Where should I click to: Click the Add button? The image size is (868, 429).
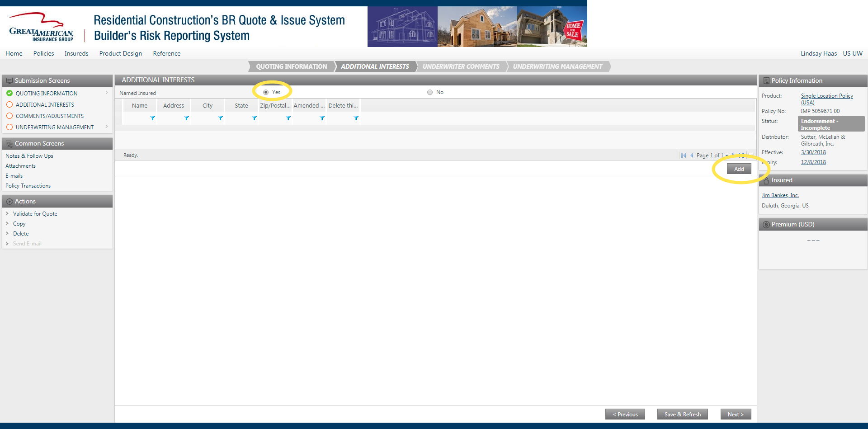tap(739, 169)
